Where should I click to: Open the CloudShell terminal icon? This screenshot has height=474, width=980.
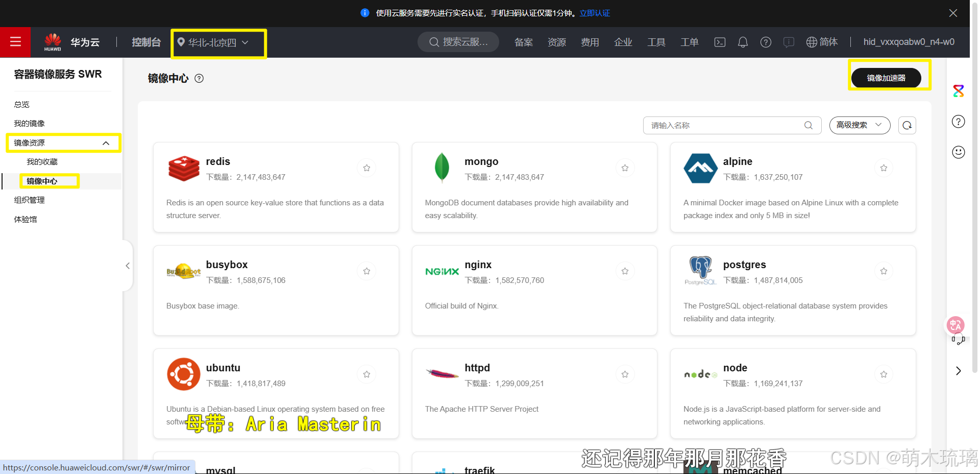(720, 42)
